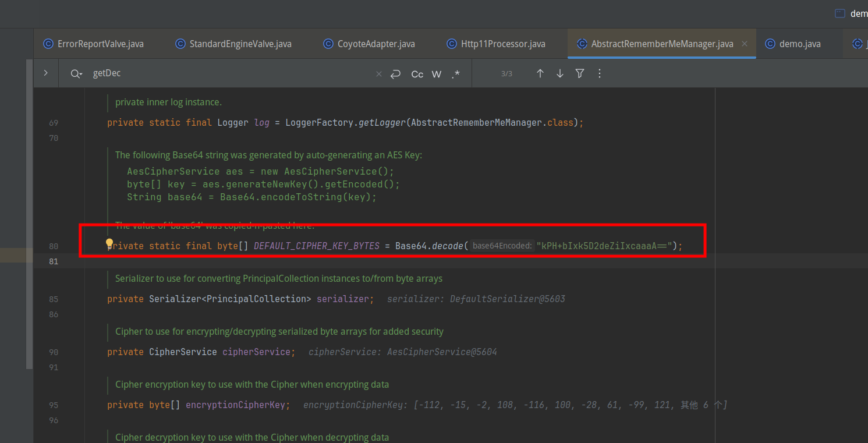
Task: Open the search filter options
Action: (x=580, y=73)
